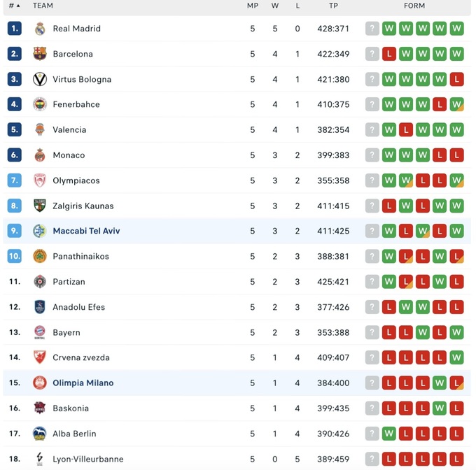Viewport: 476px width, 470px height.
Task: Click the Zalgiris Kaunas logo icon
Action: click(40, 206)
